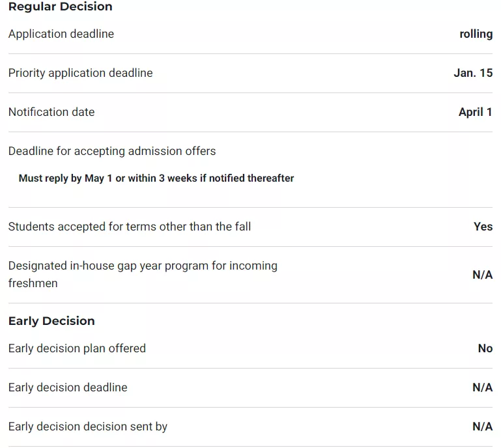This screenshot has width=501, height=448.
Task: Click the Must reply by May 1 note
Action: click(x=156, y=178)
